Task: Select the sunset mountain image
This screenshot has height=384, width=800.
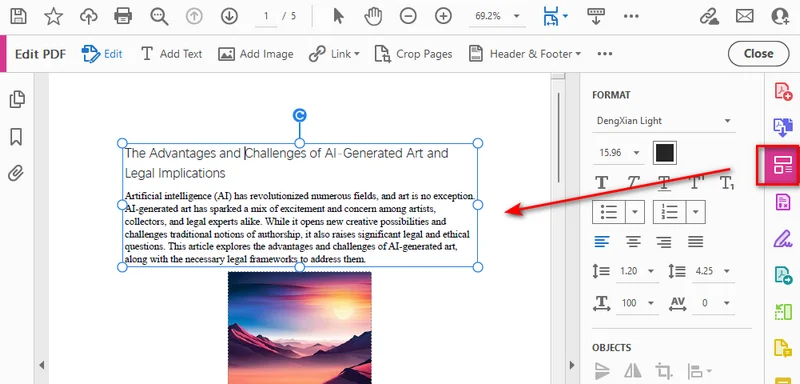Action: (299, 327)
